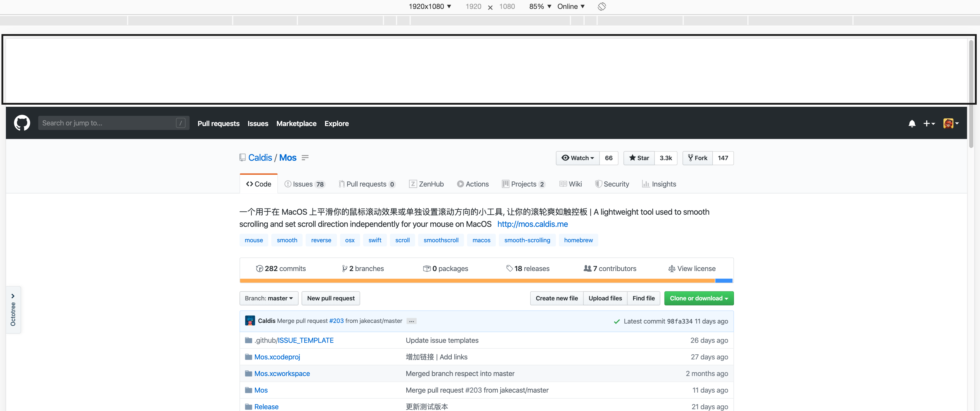Click the repository book icon beside Caldis/Mos
The height and width of the screenshot is (411, 980).
[x=243, y=157]
